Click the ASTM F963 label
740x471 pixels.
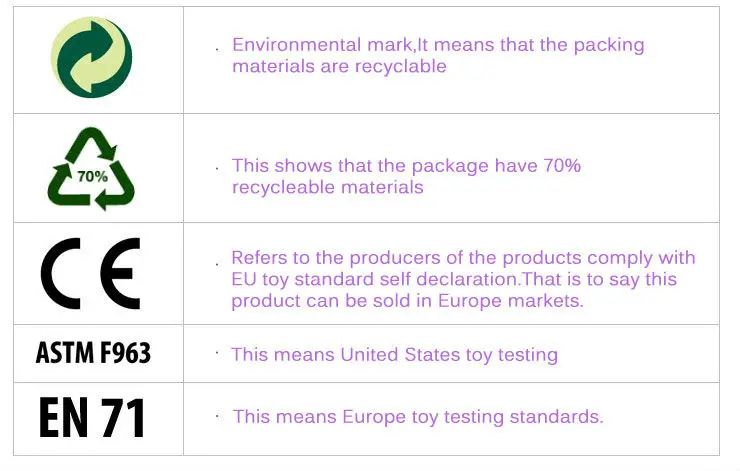[x=93, y=353]
